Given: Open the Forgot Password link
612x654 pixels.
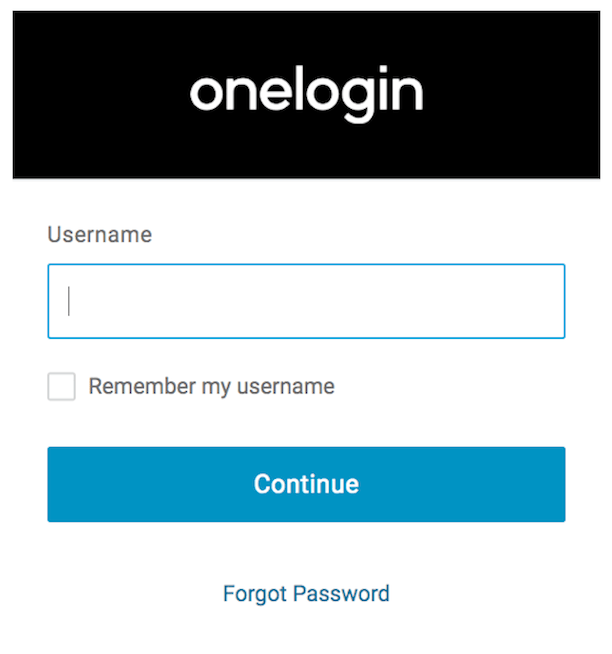Looking at the screenshot, I should point(306,593).
